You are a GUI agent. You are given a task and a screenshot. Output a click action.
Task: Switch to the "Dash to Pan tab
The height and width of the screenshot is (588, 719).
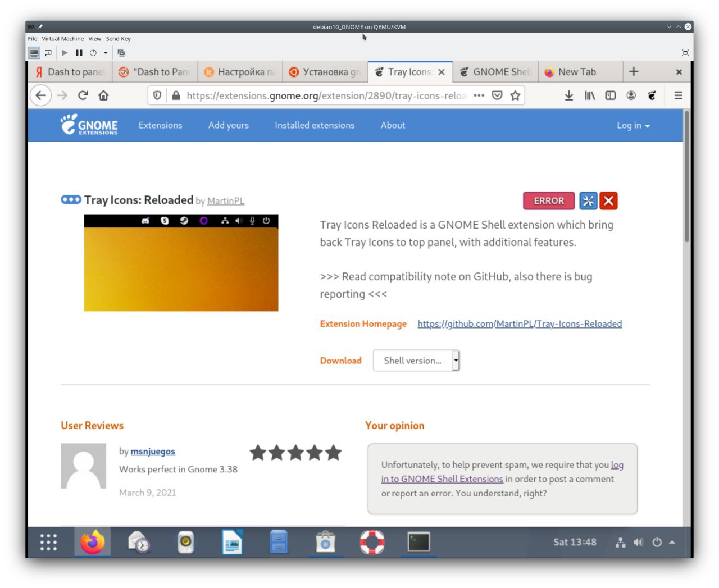pyautogui.click(x=155, y=72)
